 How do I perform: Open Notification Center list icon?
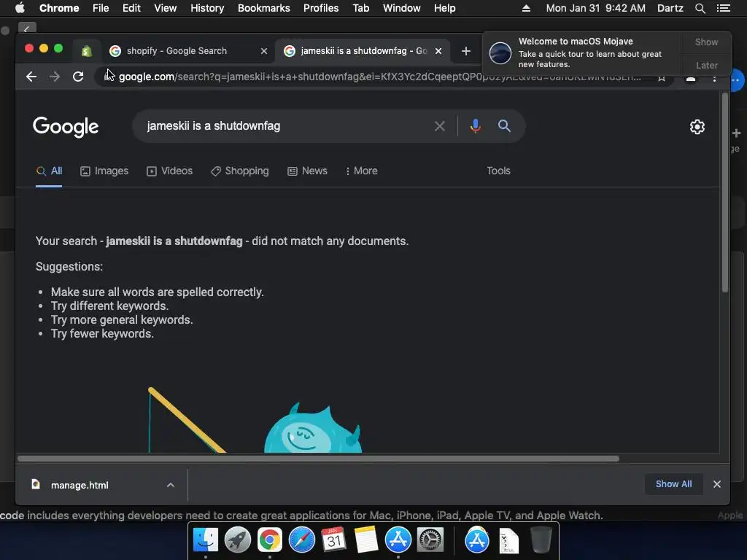pos(724,8)
